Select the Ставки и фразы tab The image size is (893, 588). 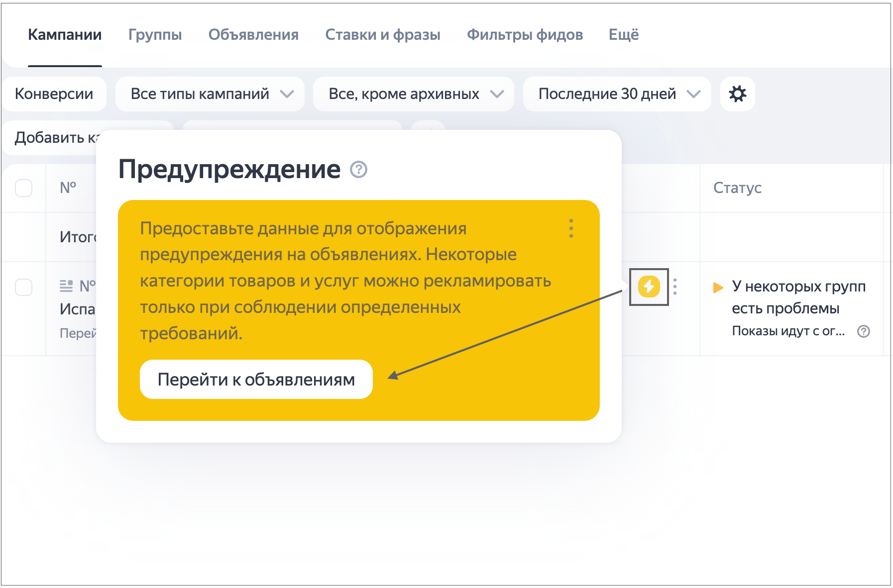(382, 35)
